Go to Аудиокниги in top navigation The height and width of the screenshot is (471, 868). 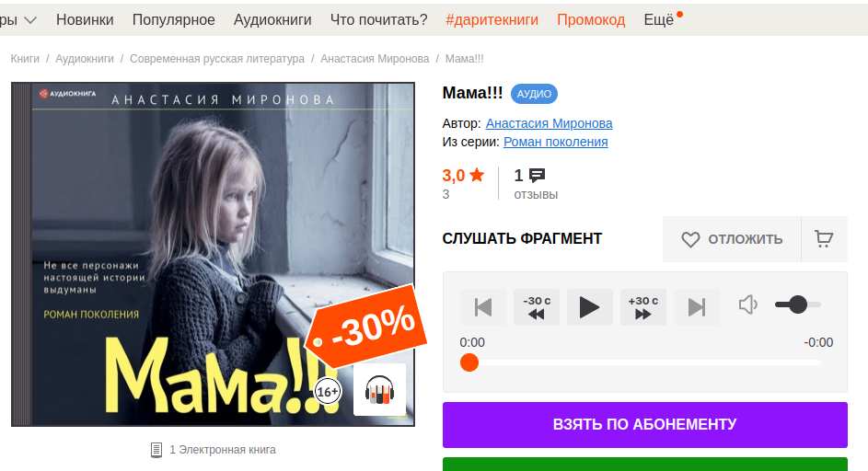(x=272, y=20)
